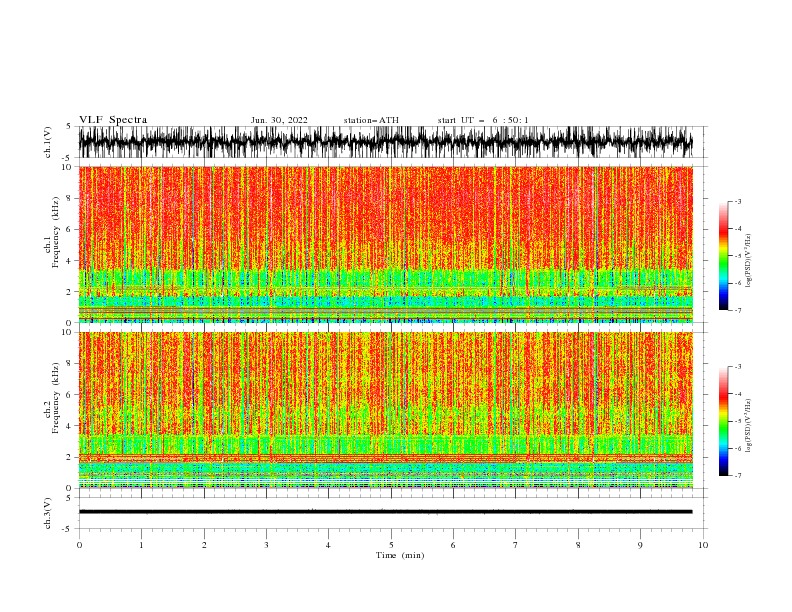Click the ch.2 spectrogram image panel
Screen dimensions: 792x612
(385, 410)
